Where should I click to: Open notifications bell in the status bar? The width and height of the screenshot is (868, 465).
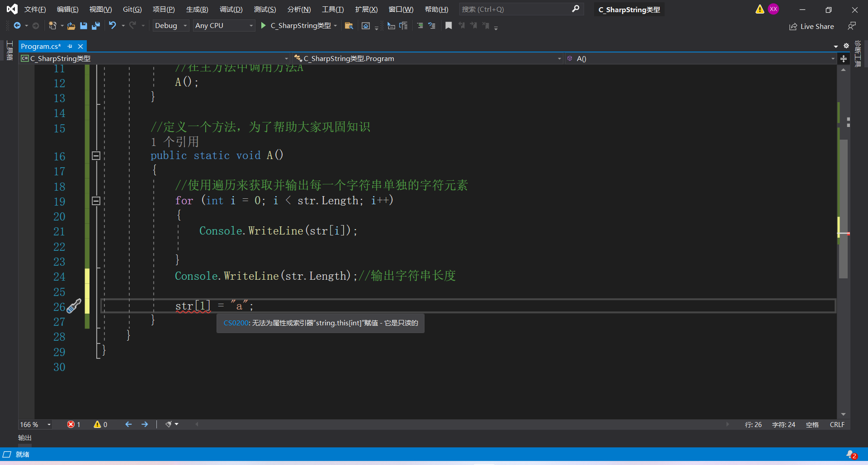point(851,455)
